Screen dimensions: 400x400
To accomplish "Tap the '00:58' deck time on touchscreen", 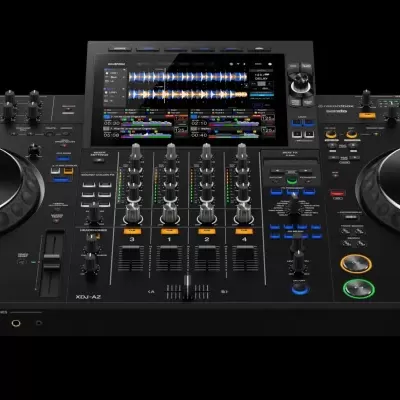I will click(112, 135).
